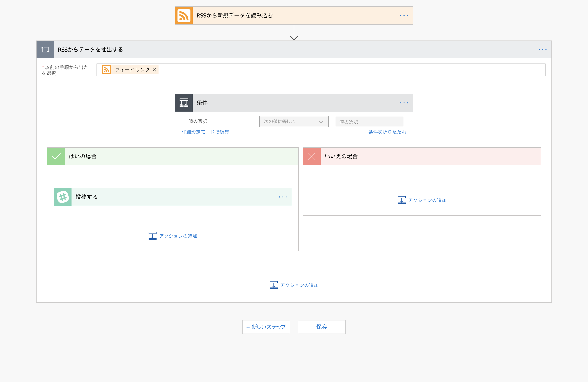
Task: Click the green はいの場合 checkmark icon
Action: click(x=56, y=156)
